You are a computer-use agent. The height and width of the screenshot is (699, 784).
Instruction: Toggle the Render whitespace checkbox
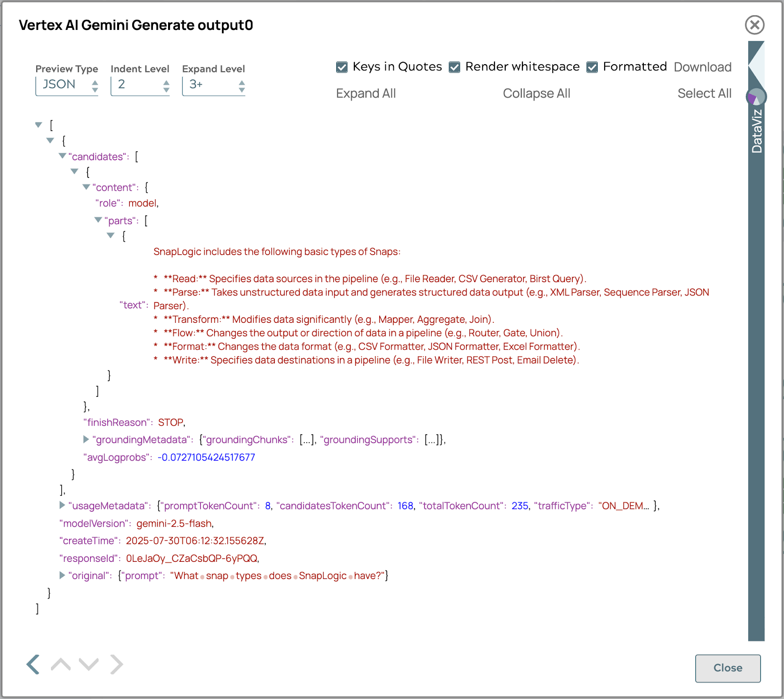455,67
